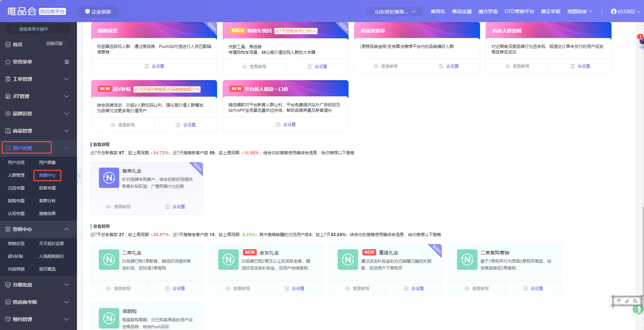Collapse the left sidebar with arrow handle

coord(79,176)
